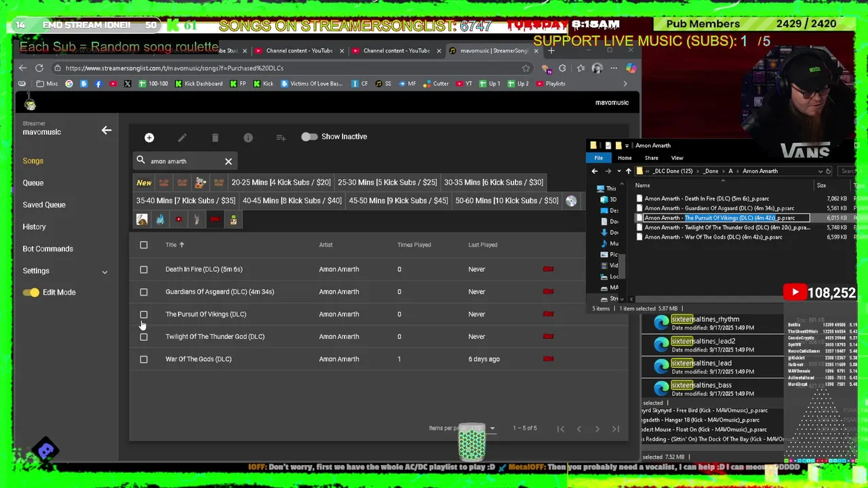Click the site logo mascot icon
868x488 pixels.
(x=30, y=103)
